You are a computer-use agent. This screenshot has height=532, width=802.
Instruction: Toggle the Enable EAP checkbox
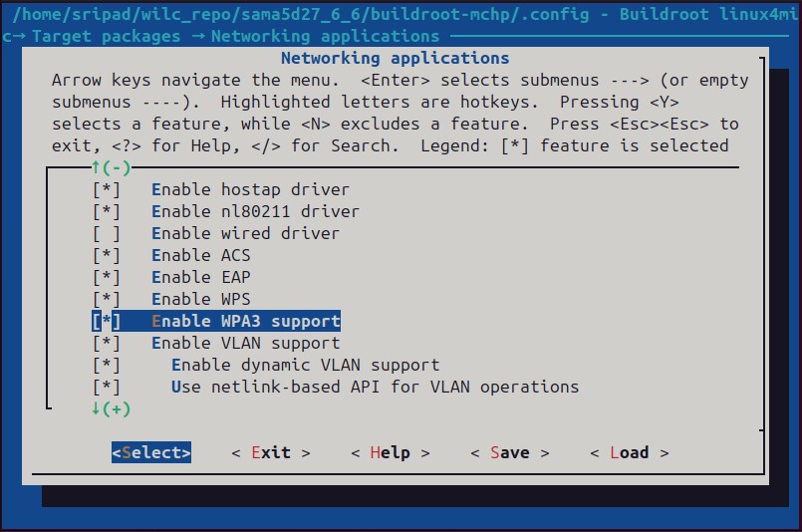107,277
